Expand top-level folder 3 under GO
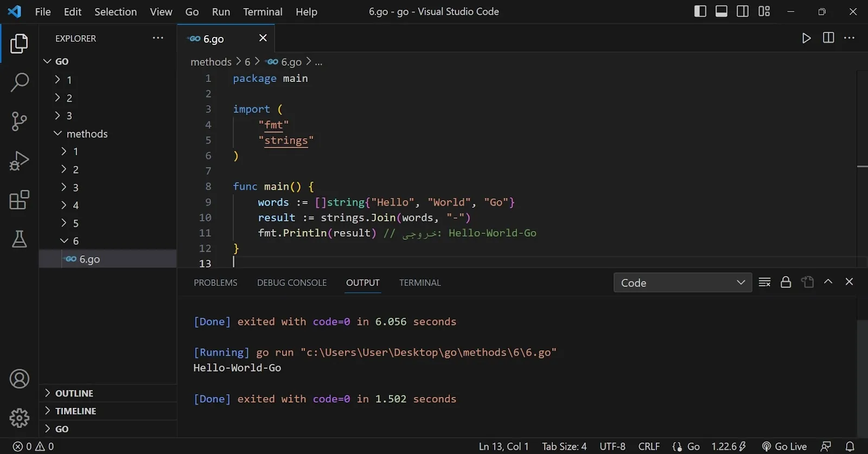 (x=108, y=116)
